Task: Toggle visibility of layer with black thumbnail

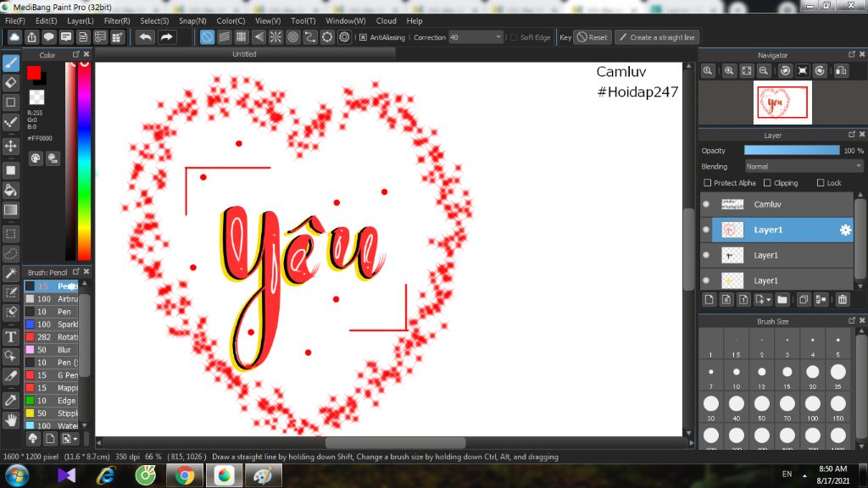Action: coord(706,255)
